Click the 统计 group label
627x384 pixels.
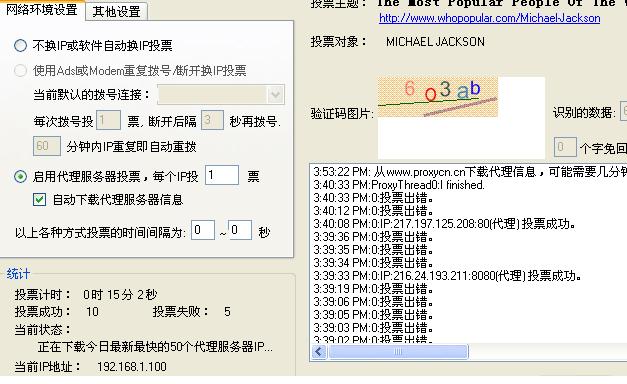(18, 274)
